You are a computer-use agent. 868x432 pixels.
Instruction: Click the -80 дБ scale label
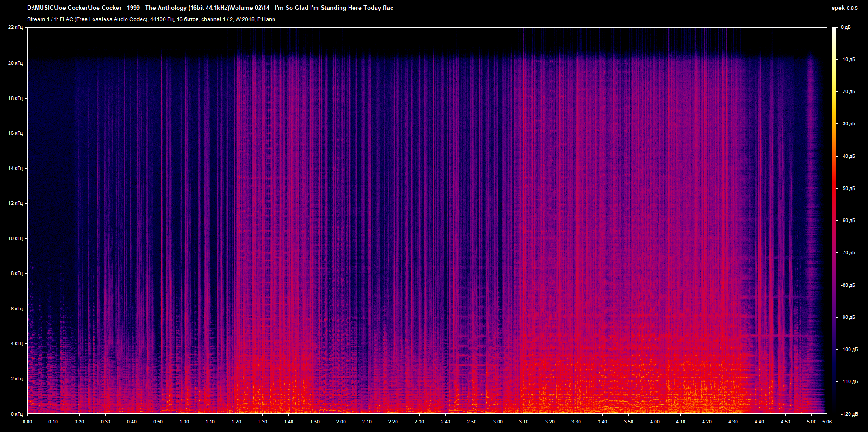click(848, 285)
